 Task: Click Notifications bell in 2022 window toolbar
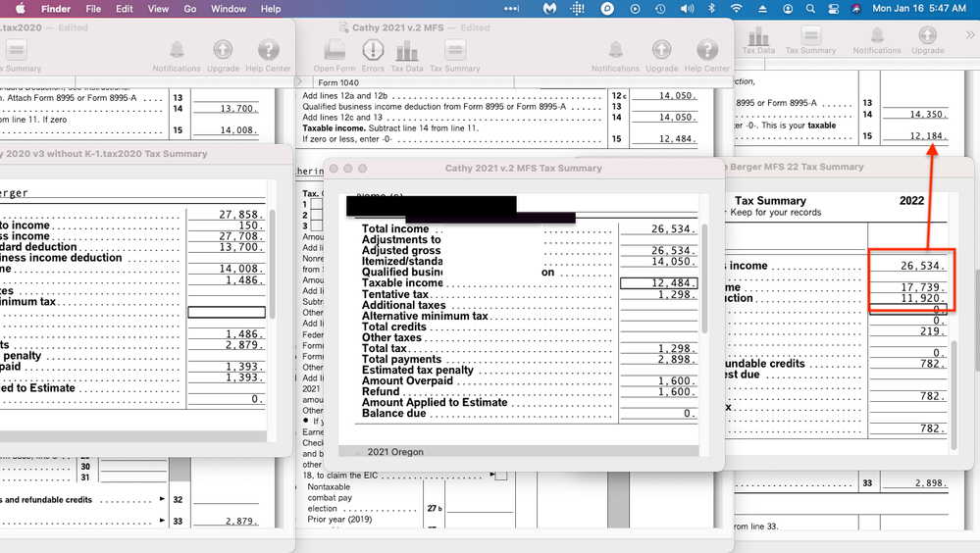coord(877,35)
